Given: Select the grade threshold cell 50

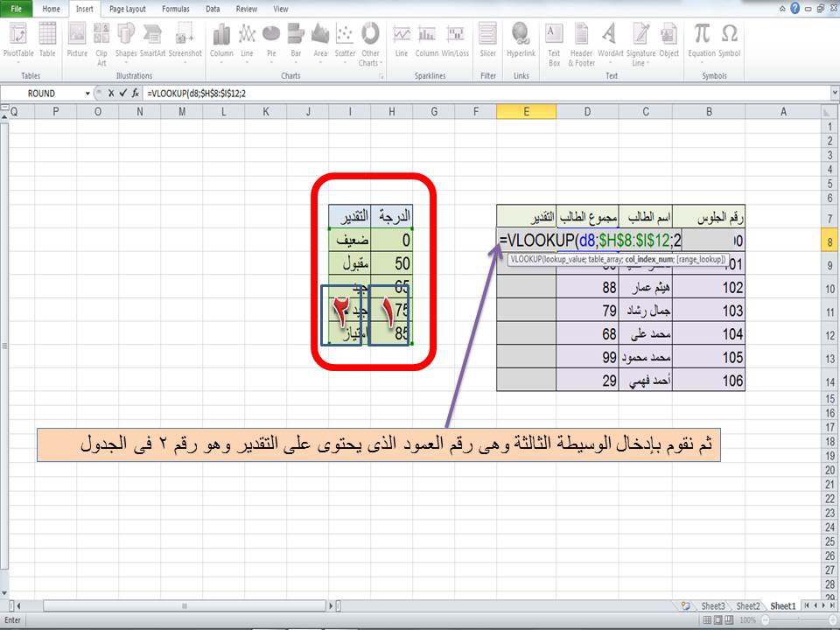Looking at the screenshot, I should click(x=392, y=263).
